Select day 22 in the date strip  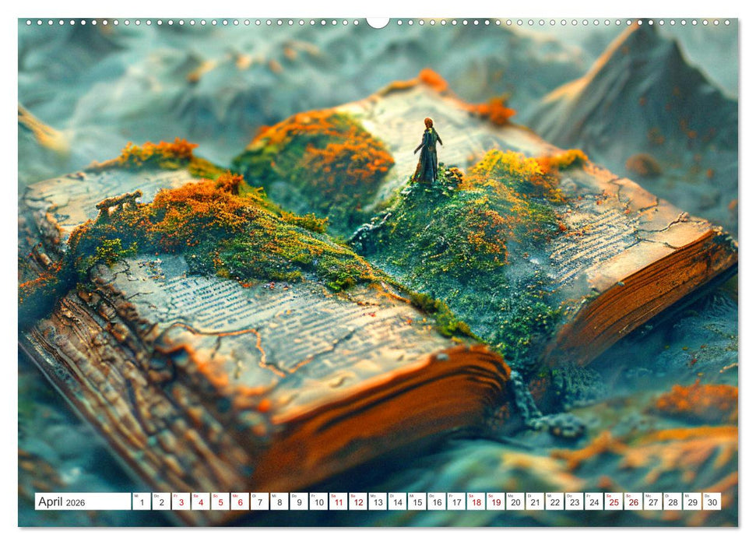554,501
